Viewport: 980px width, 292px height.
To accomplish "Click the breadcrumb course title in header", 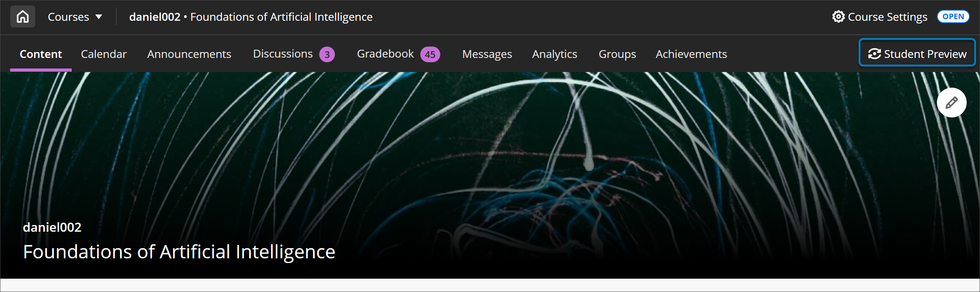I will point(251,17).
